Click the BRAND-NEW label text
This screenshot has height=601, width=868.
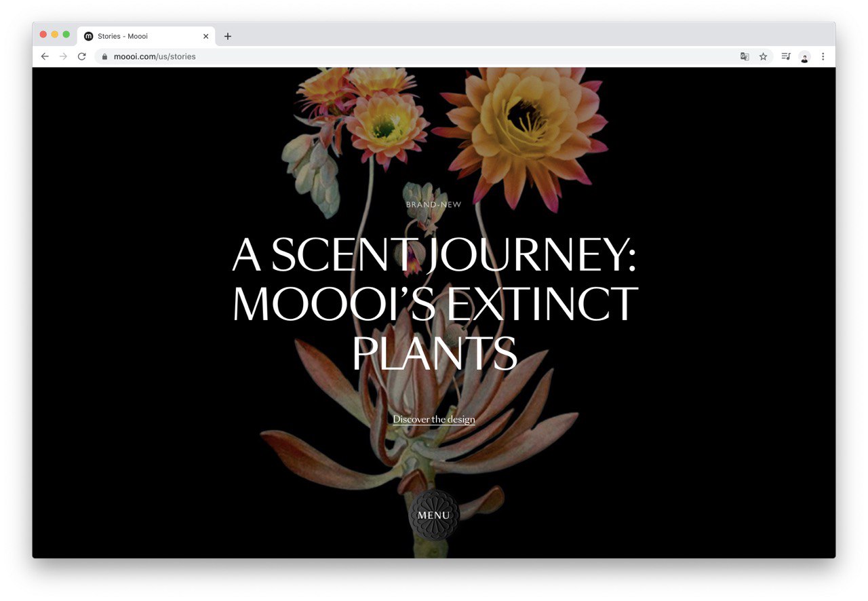click(x=434, y=204)
